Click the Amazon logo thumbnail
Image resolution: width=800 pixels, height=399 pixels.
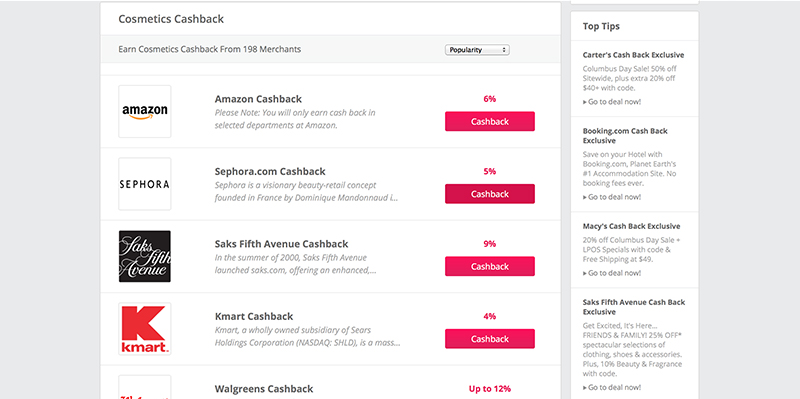[145, 111]
